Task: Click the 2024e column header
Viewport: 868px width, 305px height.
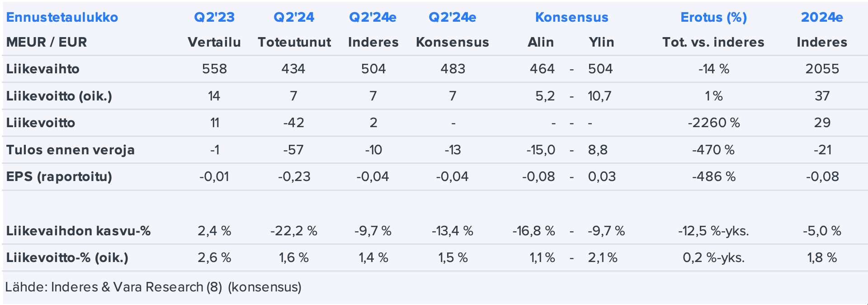Action: [x=821, y=17]
